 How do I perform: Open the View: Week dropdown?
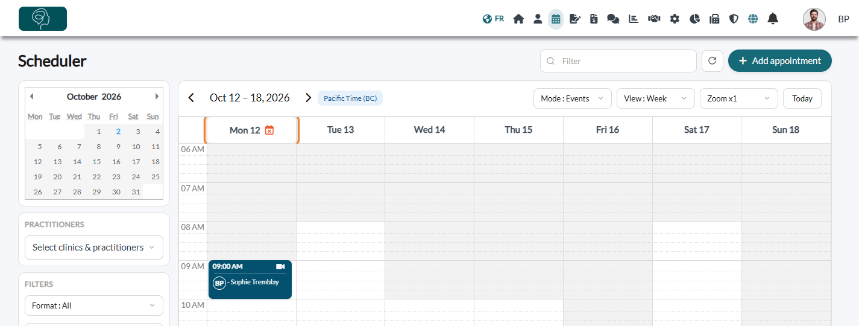click(x=656, y=98)
